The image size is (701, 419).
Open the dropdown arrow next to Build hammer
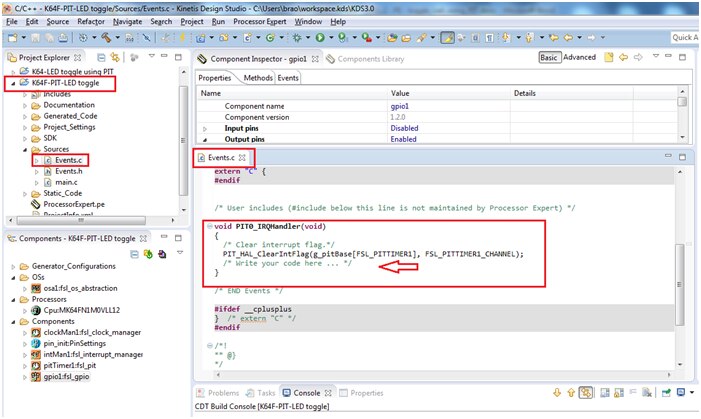coord(118,38)
